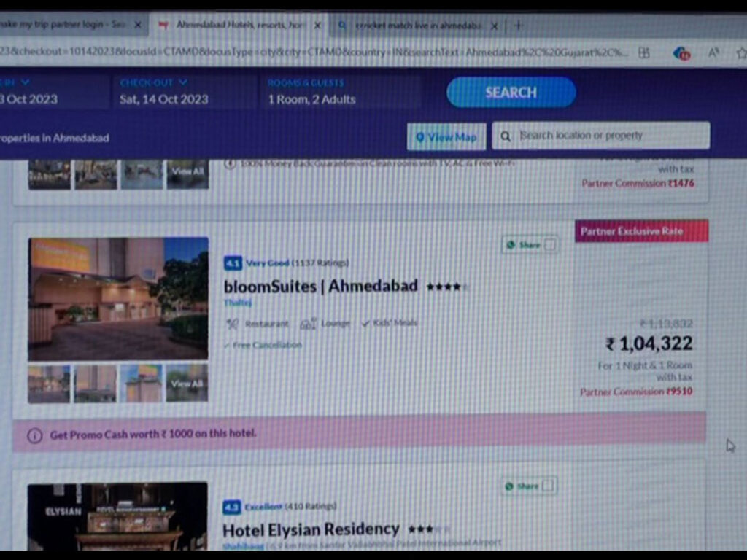
Task: Open the browser extension icon with red badge
Action: pos(682,53)
